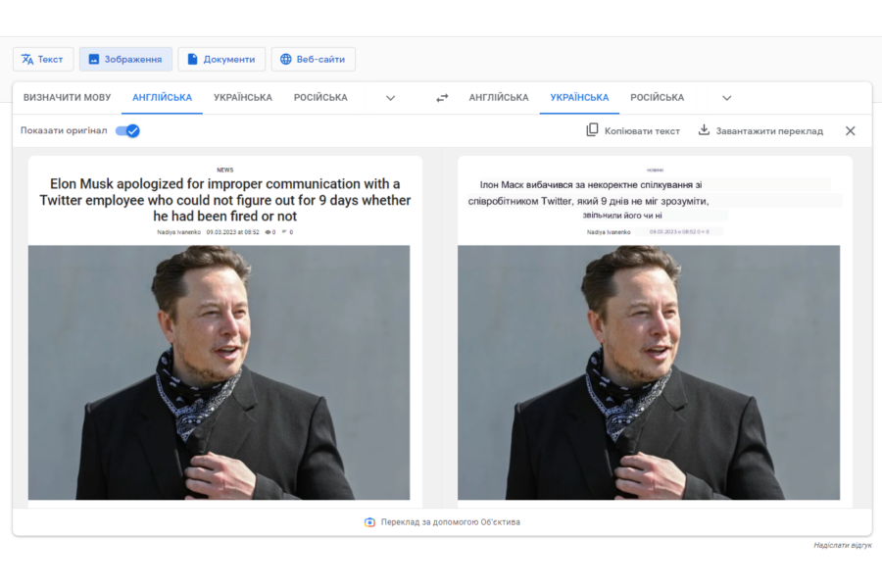Click Завантажити переклад button
The width and height of the screenshot is (882, 588).
(x=760, y=130)
